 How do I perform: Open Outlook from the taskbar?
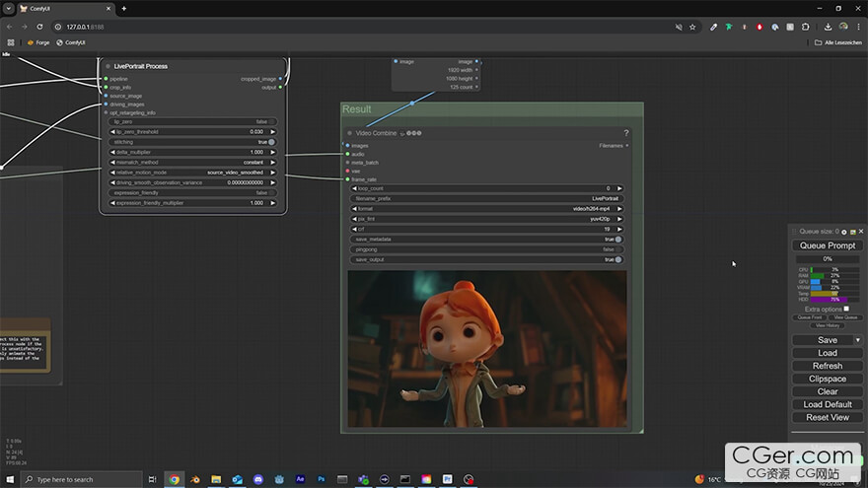[x=237, y=479]
